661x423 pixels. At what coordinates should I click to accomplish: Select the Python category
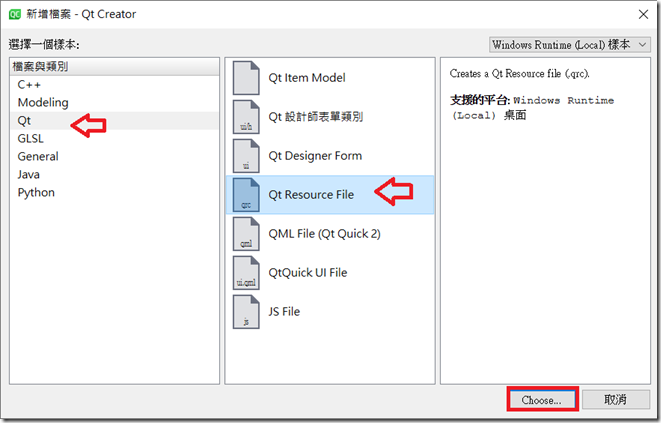(x=114, y=192)
